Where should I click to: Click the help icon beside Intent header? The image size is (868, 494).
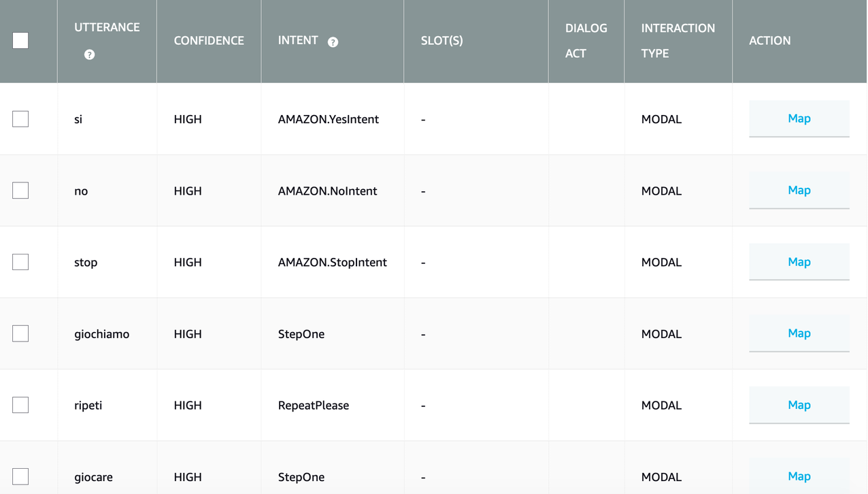point(333,42)
